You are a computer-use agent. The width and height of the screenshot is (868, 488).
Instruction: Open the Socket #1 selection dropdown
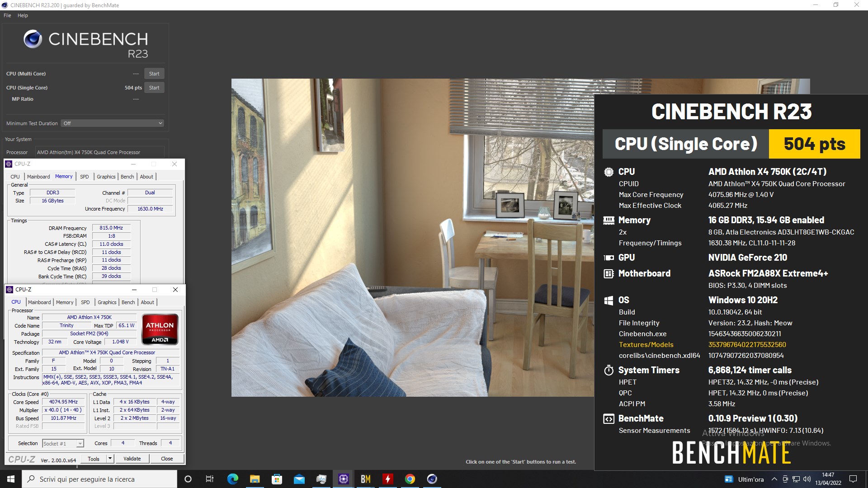63,444
